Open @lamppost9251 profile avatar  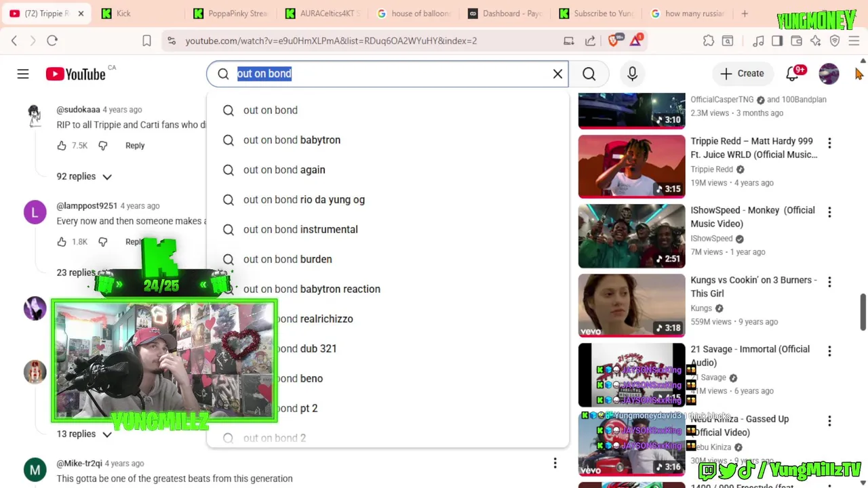(35, 212)
